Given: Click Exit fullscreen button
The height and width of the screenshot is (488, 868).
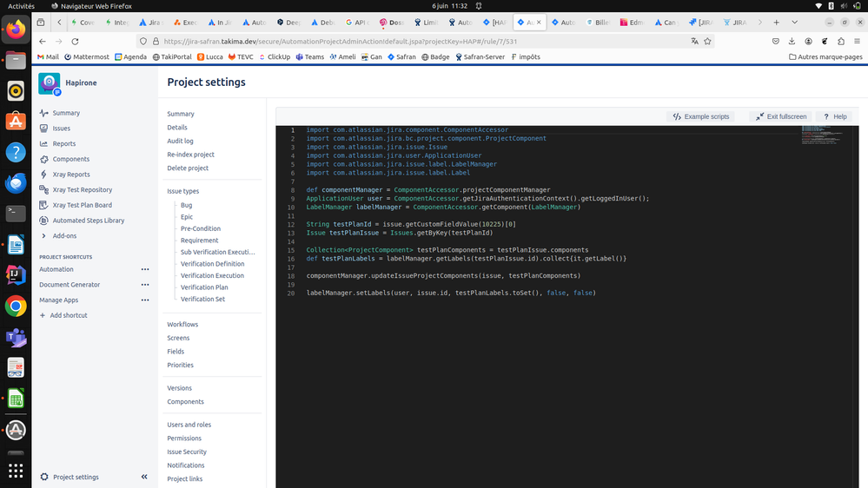Looking at the screenshot, I should point(781,116).
